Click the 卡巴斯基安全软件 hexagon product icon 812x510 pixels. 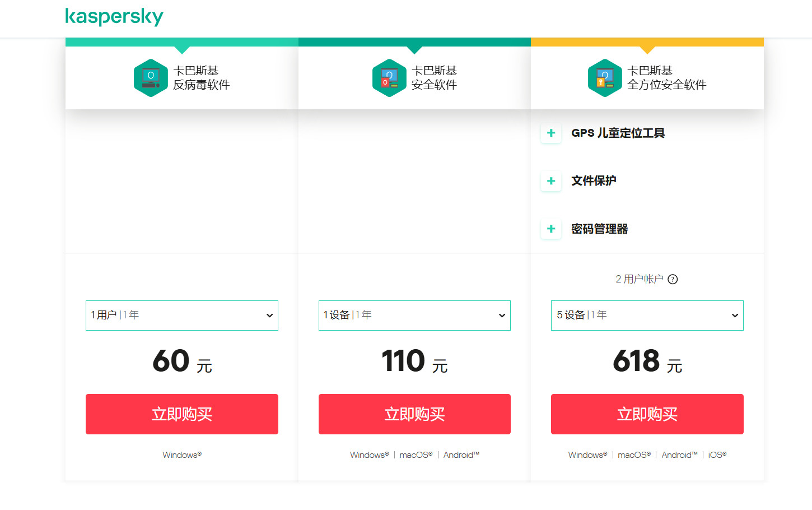tap(389, 78)
